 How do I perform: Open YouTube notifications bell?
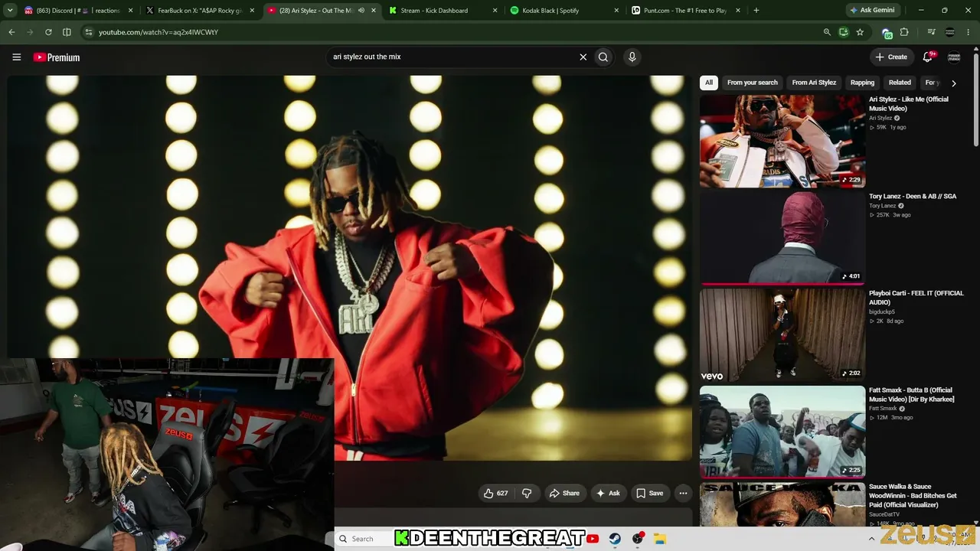[928, 57]
